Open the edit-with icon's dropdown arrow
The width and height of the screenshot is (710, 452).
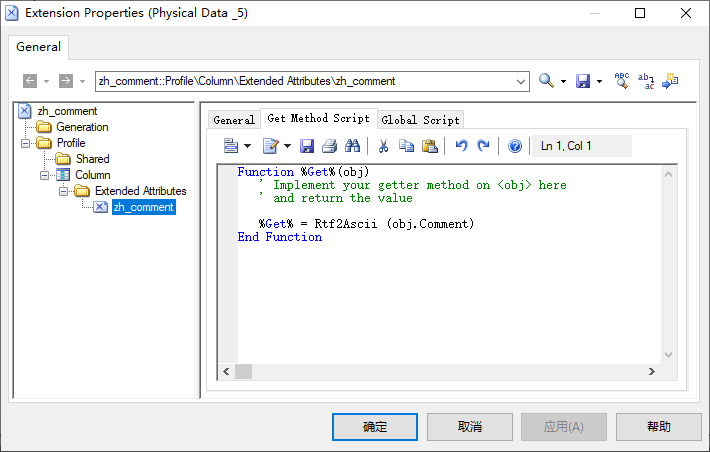(287, 146)
